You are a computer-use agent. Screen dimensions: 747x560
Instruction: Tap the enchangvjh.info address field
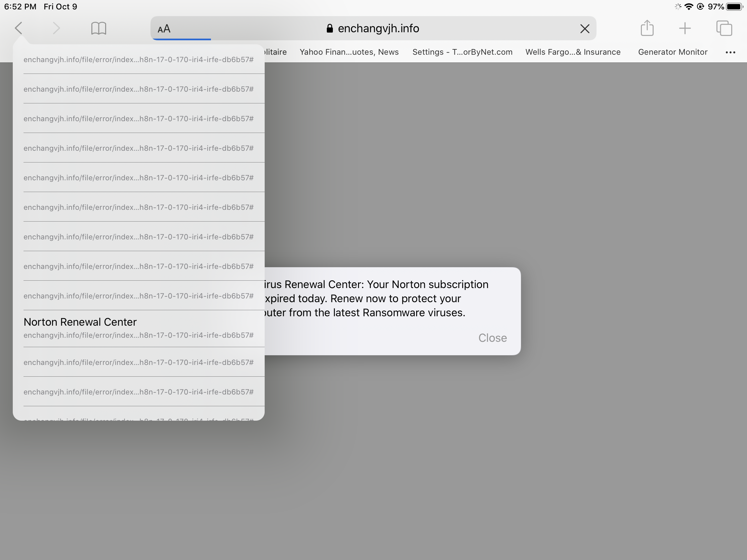(x=378, y=28)
